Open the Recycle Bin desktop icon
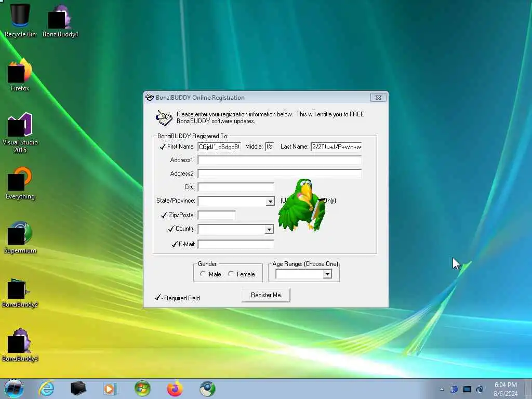Screen dimensions: 532x399 tap(20, 19)
